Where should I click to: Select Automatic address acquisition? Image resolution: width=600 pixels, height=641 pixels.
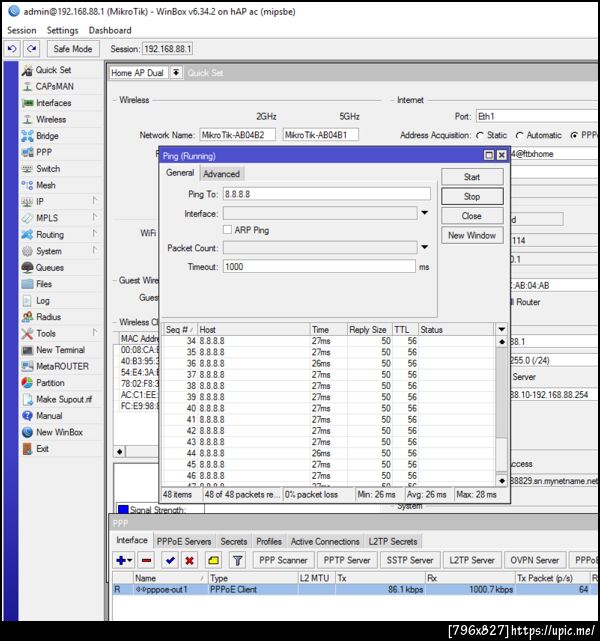[519, 135]
